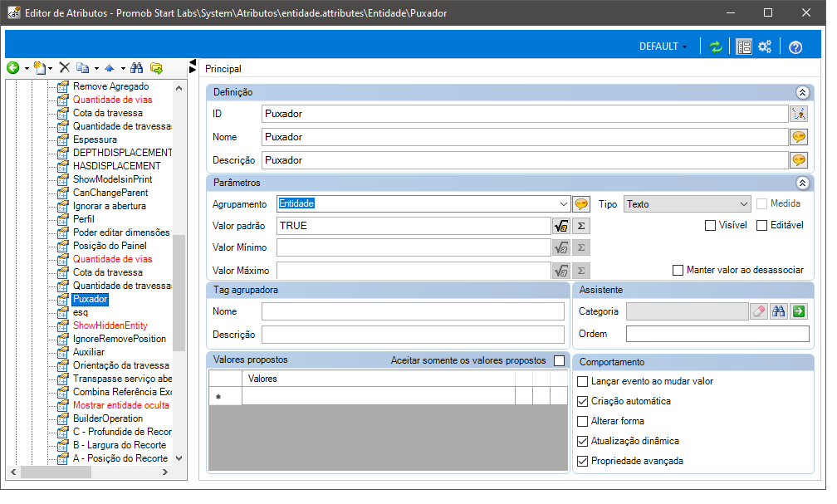Click the Valor padrão input field
Viewport: 837px width, 504px height.
coord(414,226)
